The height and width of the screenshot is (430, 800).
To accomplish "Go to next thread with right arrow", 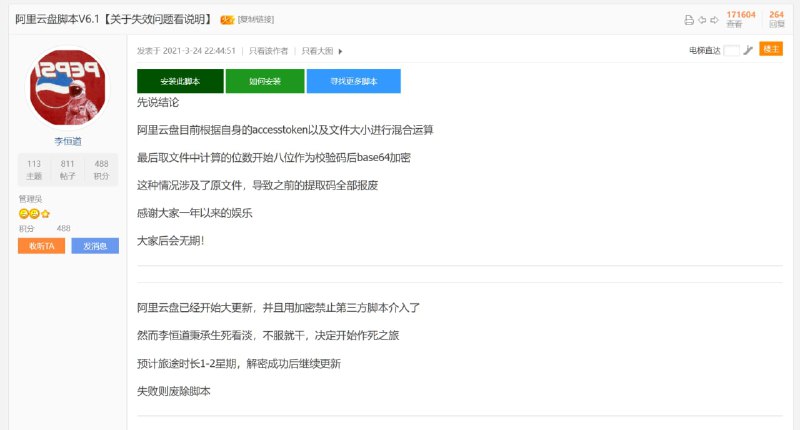I will coord(714,20).
